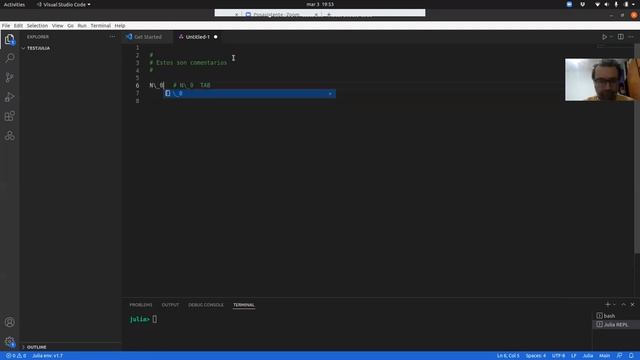Open the Source Control view
The width and height of the screenshot is (640, 360).
[9, 78]
